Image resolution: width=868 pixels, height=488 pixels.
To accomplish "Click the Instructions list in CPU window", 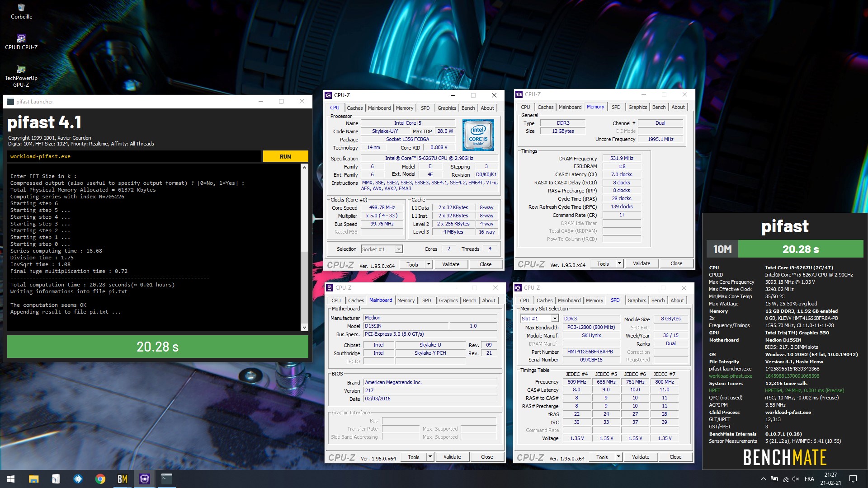I will pyautogui.click(x=429, y=186).
